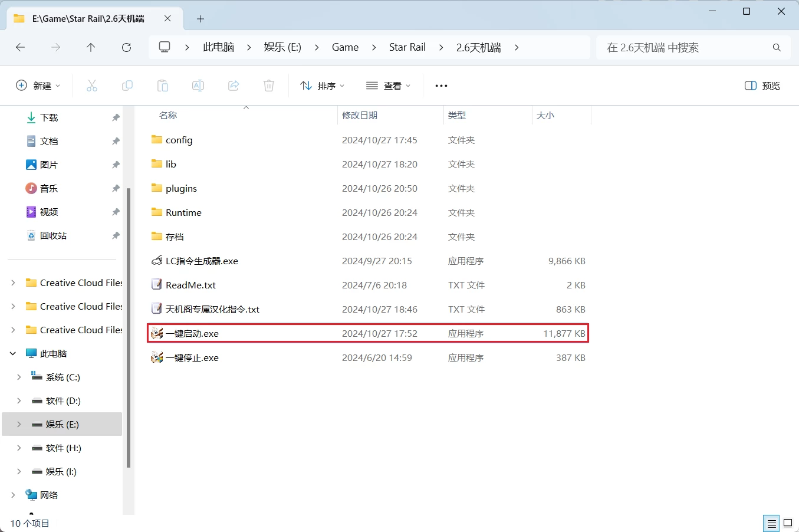Click the config folder icon
The image size is (799, 532).
(x=157, y=140)
